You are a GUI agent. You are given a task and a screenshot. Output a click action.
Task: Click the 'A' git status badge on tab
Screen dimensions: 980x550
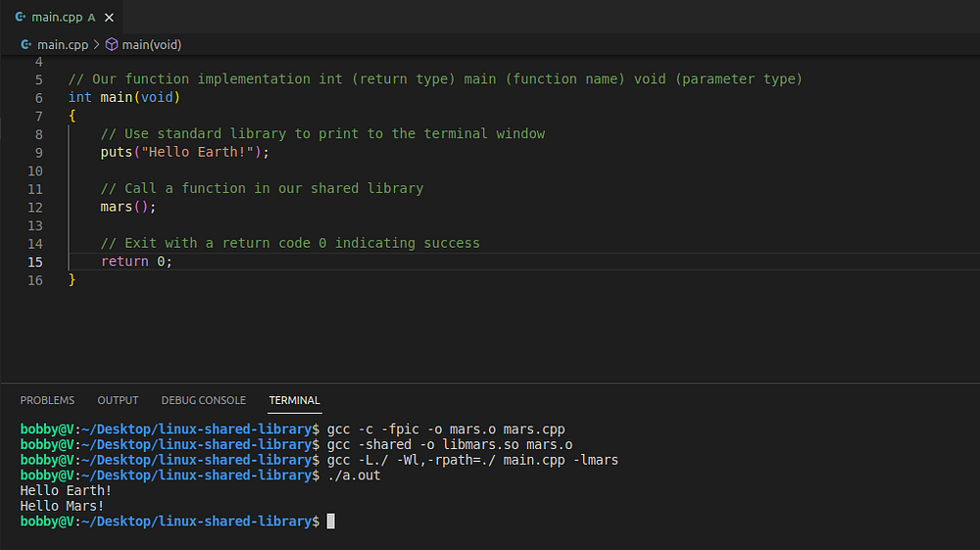(x=92, y=17)
